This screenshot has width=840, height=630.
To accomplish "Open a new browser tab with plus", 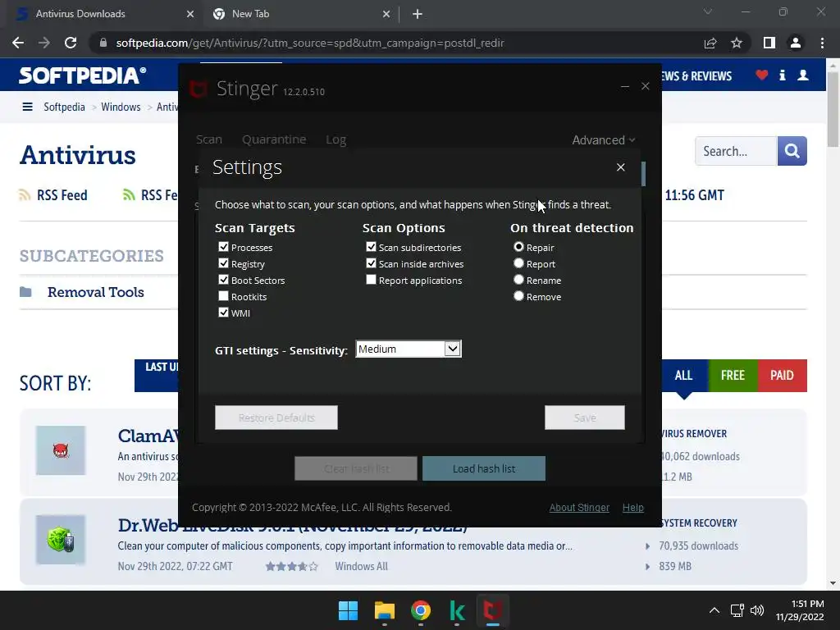I will click(x=418, y=14).
